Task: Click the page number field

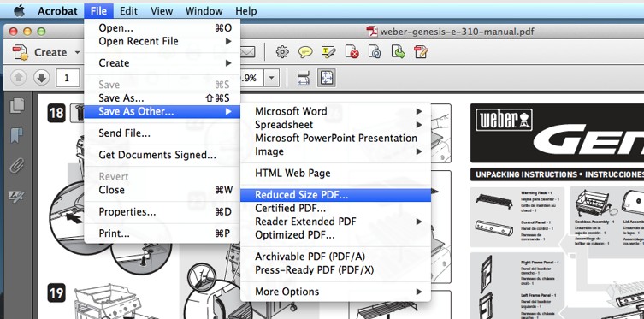Action: [67, 78]
